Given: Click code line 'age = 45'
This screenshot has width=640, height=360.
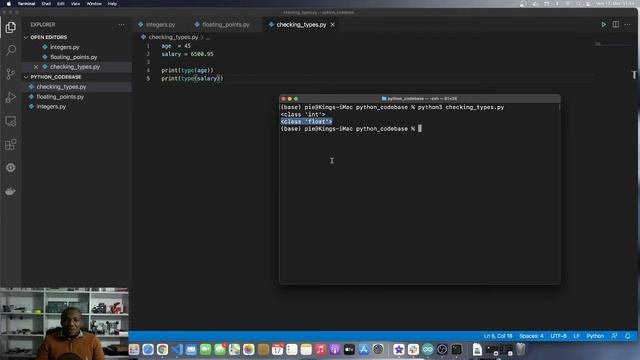Looking at the screenshot, I should point(176,46).
